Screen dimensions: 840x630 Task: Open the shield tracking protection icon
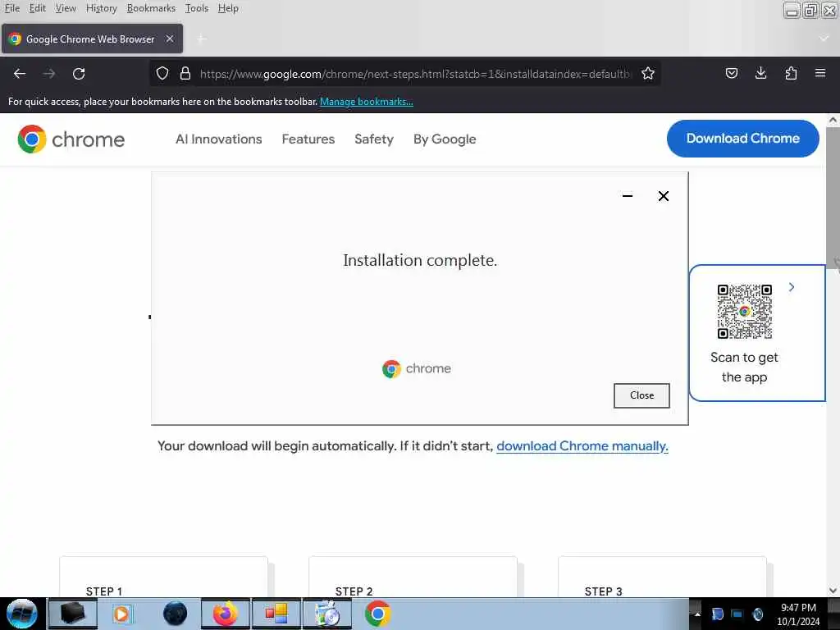162,73
